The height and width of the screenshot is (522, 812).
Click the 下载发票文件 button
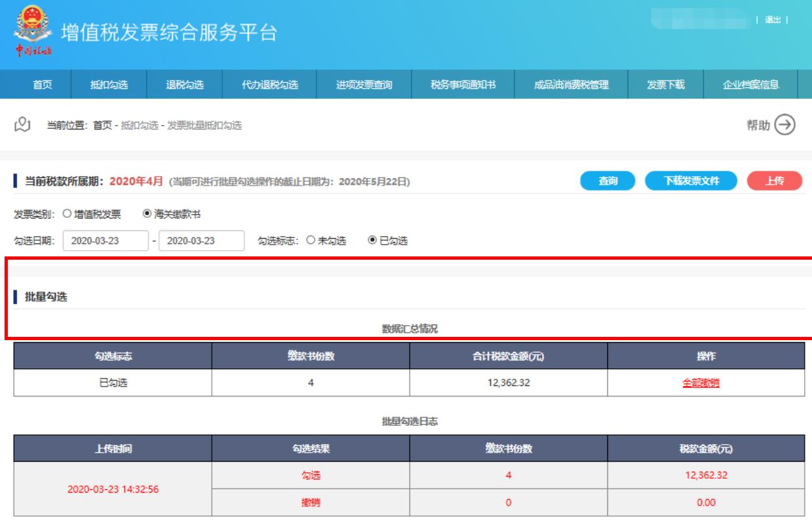coord(692,181)
